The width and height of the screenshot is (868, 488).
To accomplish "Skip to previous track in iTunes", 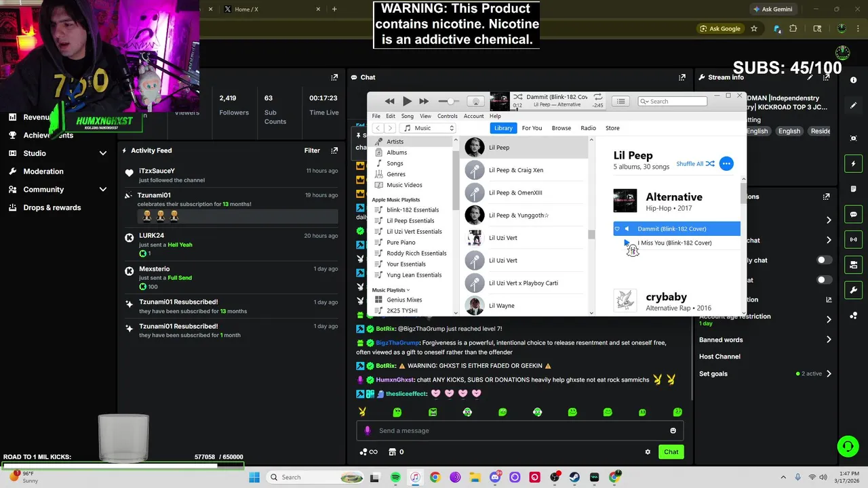I will click(x=389, y=101).
